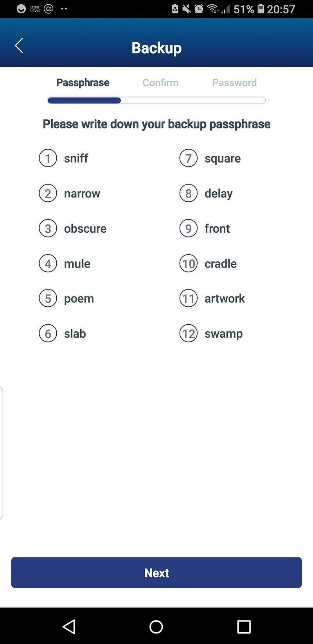Select the Passphrase step tab

(83, 83)
